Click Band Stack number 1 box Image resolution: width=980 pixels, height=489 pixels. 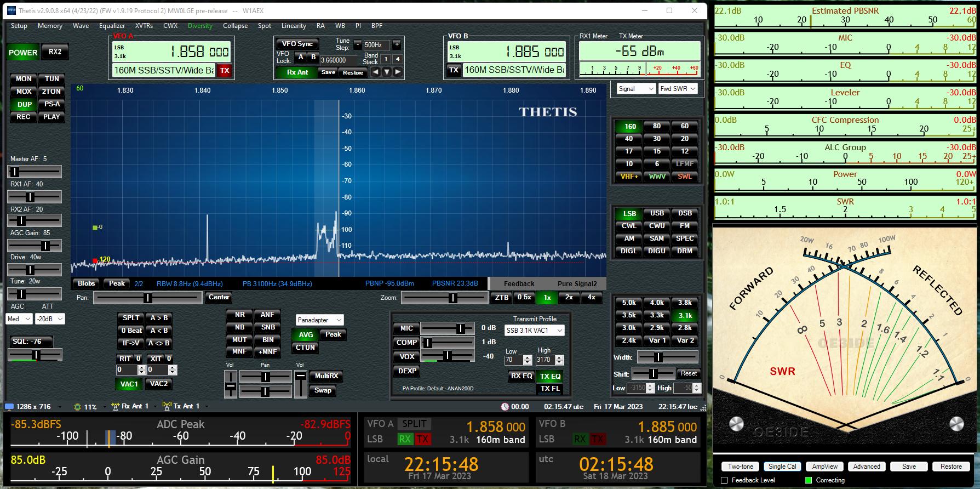pos(386,59)
